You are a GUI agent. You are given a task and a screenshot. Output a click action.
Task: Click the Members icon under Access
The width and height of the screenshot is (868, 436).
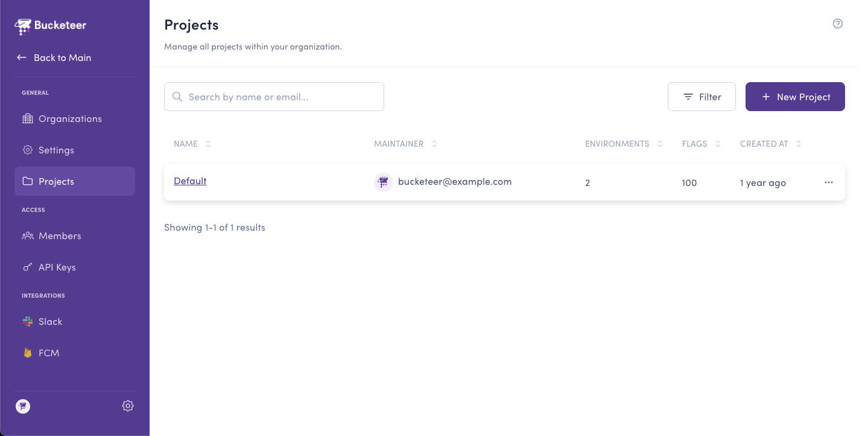[28, 236]
